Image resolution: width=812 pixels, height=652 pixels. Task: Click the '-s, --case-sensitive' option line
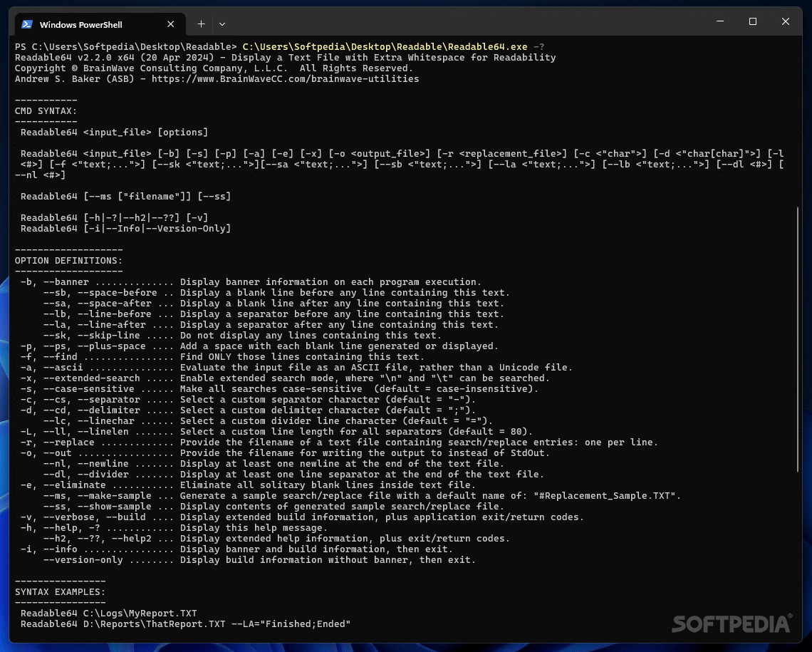pyautogui.click(x=279, y=389)
